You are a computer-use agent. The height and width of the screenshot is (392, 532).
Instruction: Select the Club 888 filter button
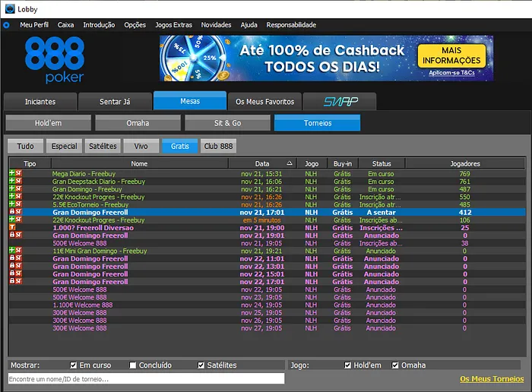[x=218, y=146]
